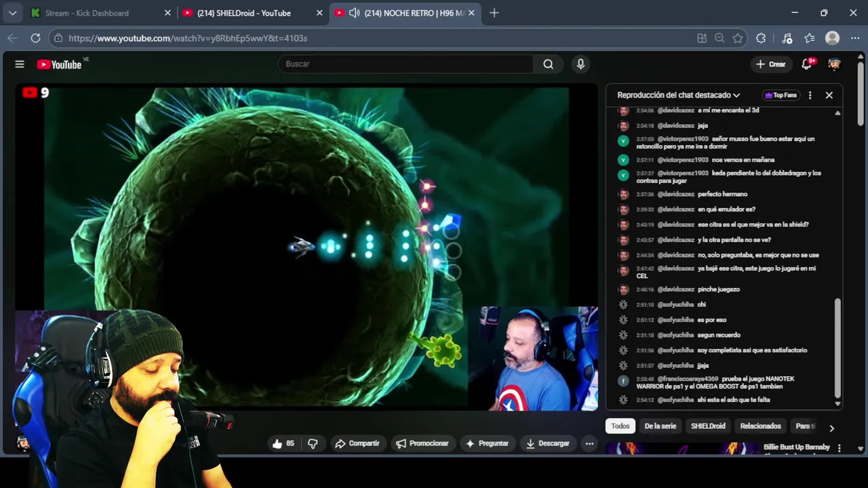Open the zoom level indicator icon
This screenshot has height=488, width=868.
click(x=719, y=38)
